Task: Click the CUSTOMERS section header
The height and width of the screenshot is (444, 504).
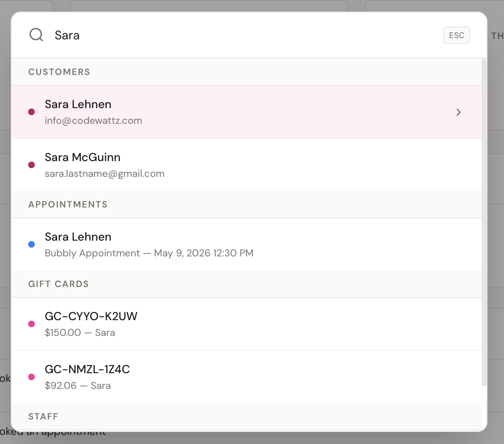Action: point(59,72)
